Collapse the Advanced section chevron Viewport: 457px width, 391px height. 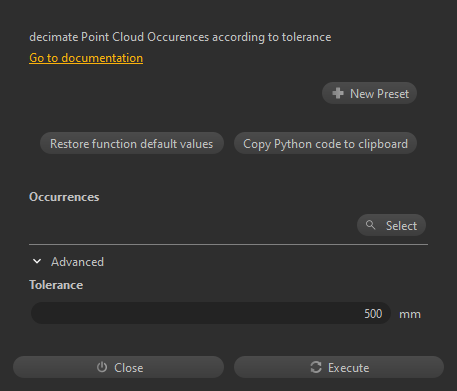click(37, 261)
